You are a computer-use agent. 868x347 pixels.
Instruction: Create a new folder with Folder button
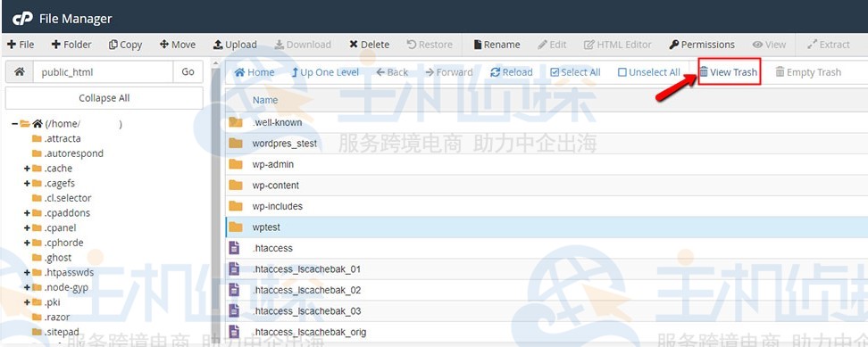[71, 45]
